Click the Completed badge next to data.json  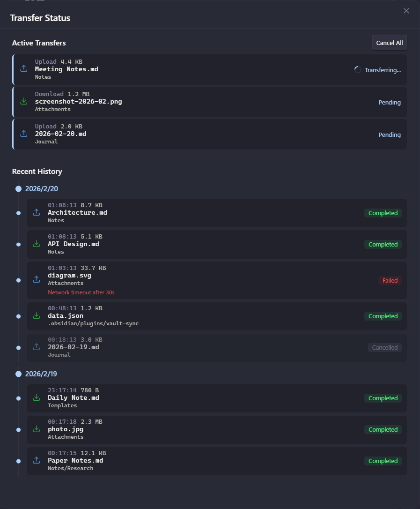pos(383,316)
